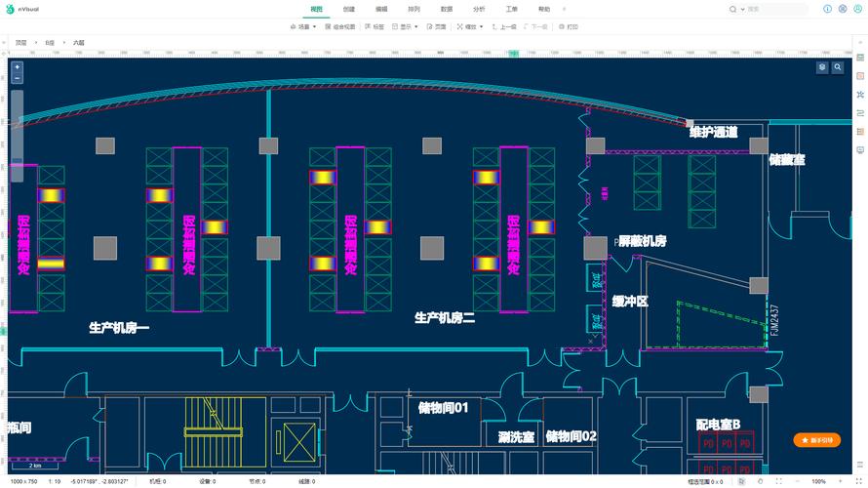Click the 下一级 next level button
Viewport: 868px width, 488px height.
(x=535, y=26)
